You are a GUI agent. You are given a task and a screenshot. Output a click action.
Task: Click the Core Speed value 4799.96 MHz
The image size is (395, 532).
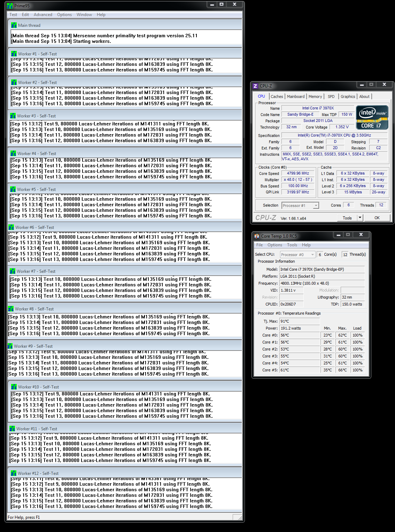click(298, 174)
